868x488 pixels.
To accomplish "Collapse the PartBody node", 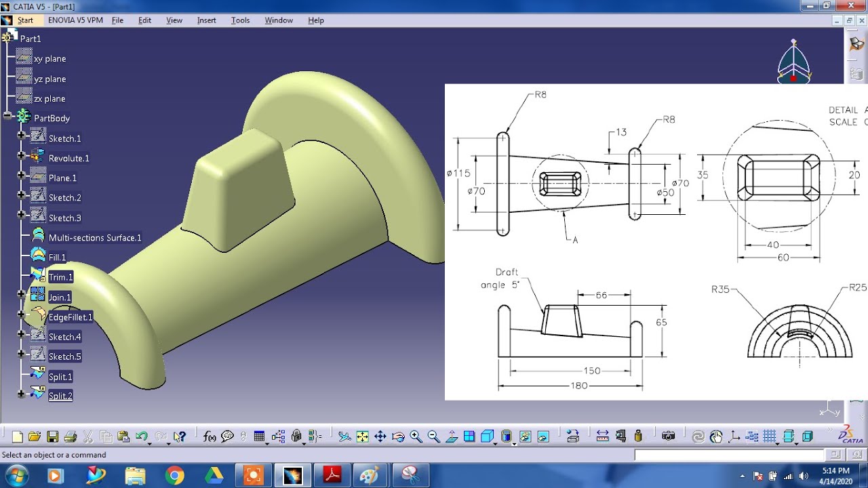I will tap(7, 116).
